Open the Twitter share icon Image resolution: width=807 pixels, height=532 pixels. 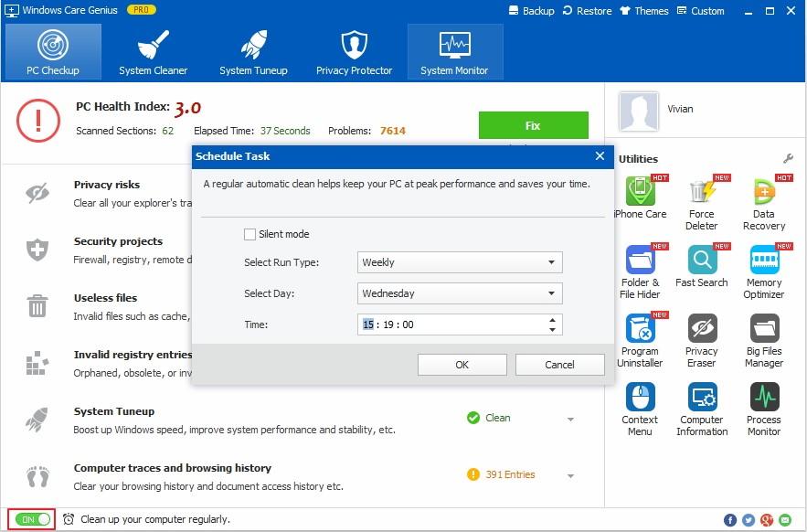[749, 519]
